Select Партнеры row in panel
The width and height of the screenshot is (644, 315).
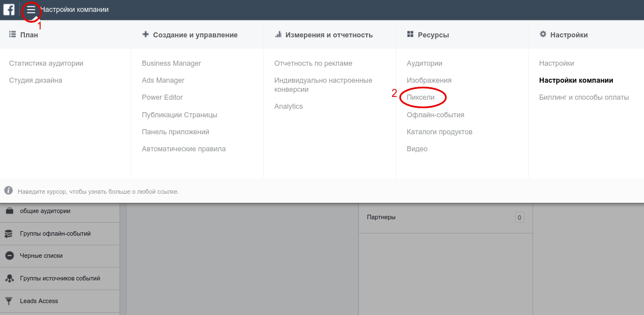click(x=445, y=218)
